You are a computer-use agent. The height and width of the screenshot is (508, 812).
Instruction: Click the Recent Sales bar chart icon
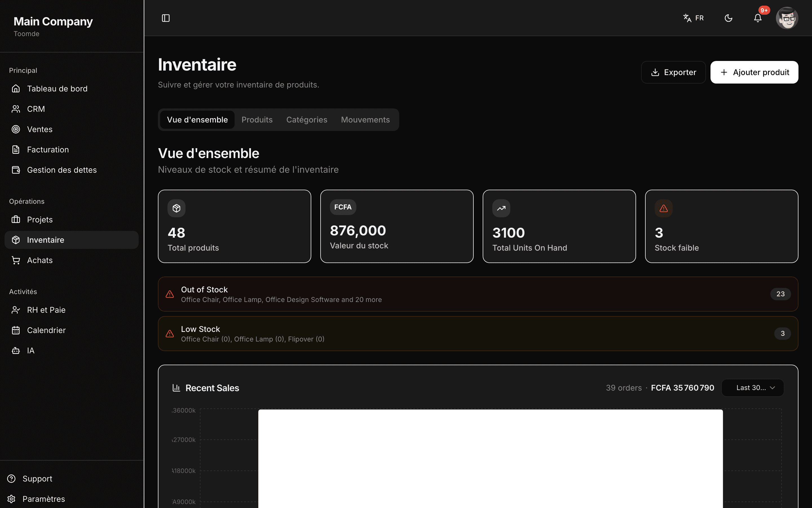point(176,388)
